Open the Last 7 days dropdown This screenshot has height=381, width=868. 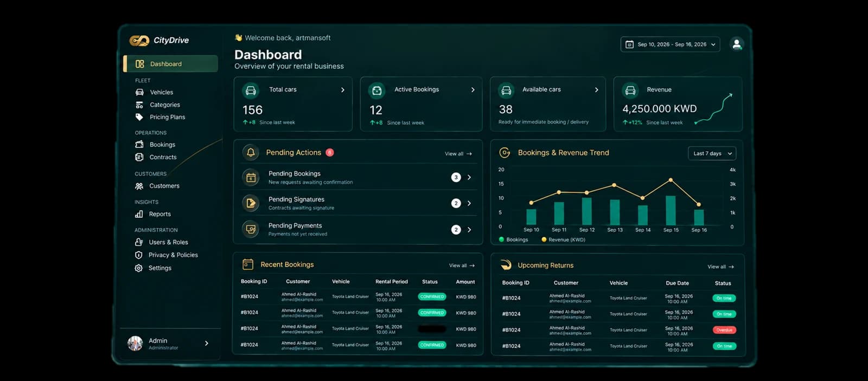[x=712, y=153]
